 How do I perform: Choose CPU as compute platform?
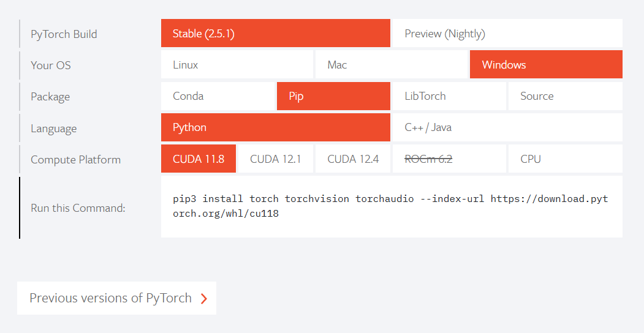(566, 159)
